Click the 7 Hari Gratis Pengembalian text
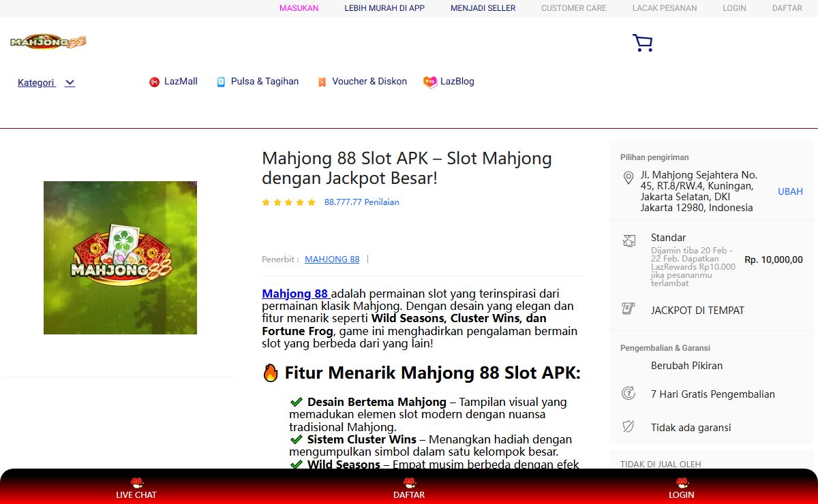The image size is (818, 504). click(x=712, y=394)
